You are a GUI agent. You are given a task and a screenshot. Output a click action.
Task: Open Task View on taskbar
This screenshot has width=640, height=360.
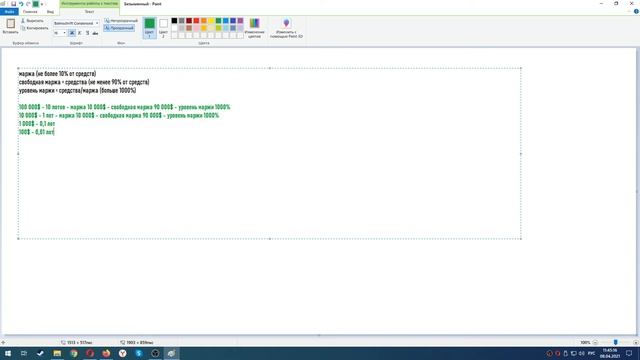coord(24,353)
